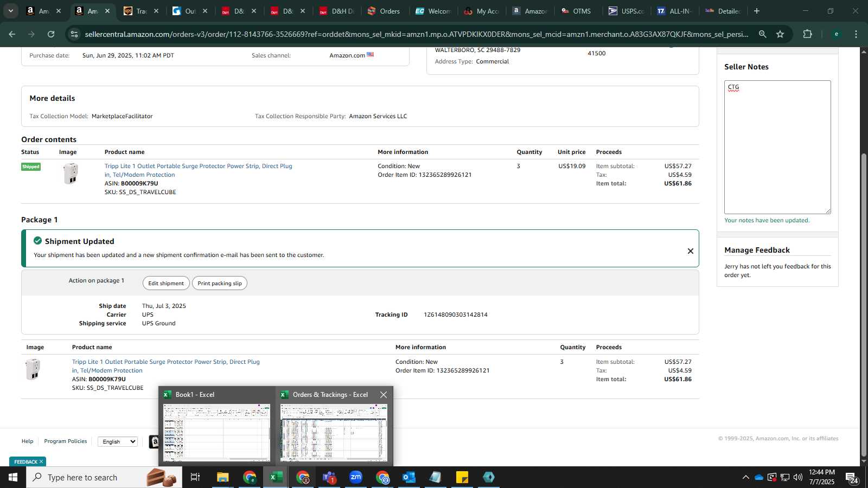Open Excel from the taskbar

coord(276,477)
